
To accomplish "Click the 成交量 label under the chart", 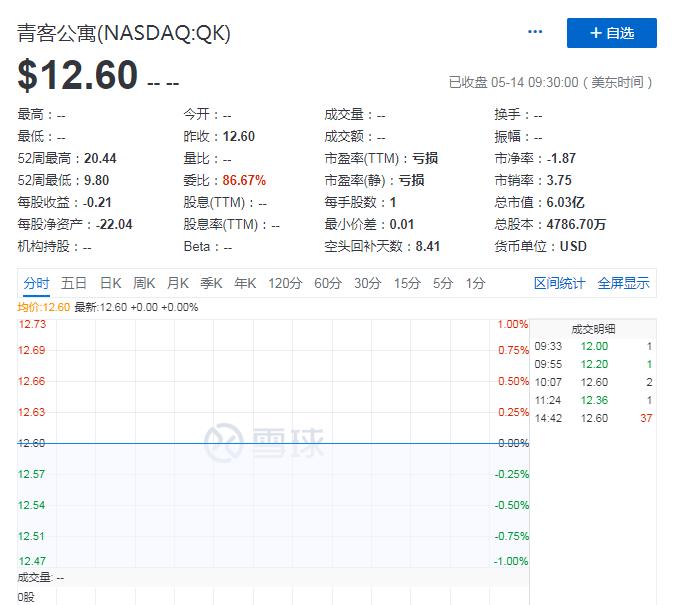I will pos(34,577).
